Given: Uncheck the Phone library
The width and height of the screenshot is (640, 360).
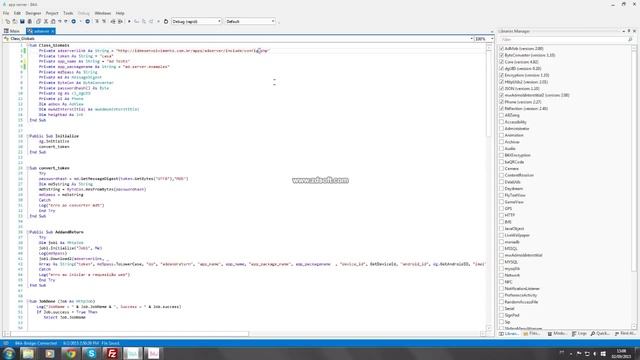Looking at the screenshot, I should click(501, 102).
